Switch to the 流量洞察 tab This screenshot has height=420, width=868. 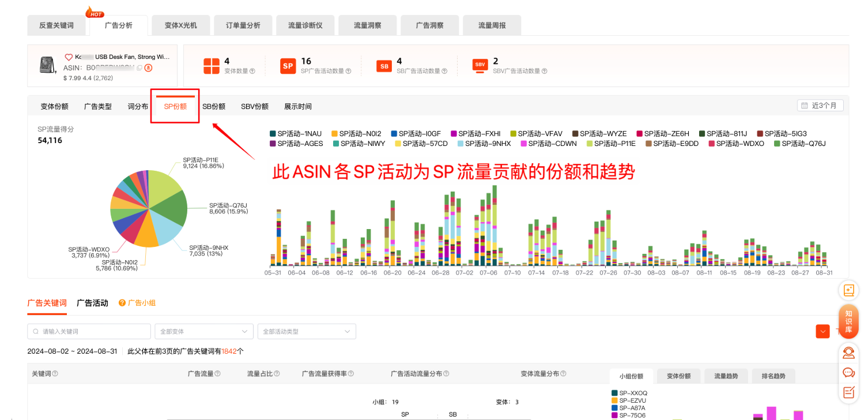click(x=367, y=25)
